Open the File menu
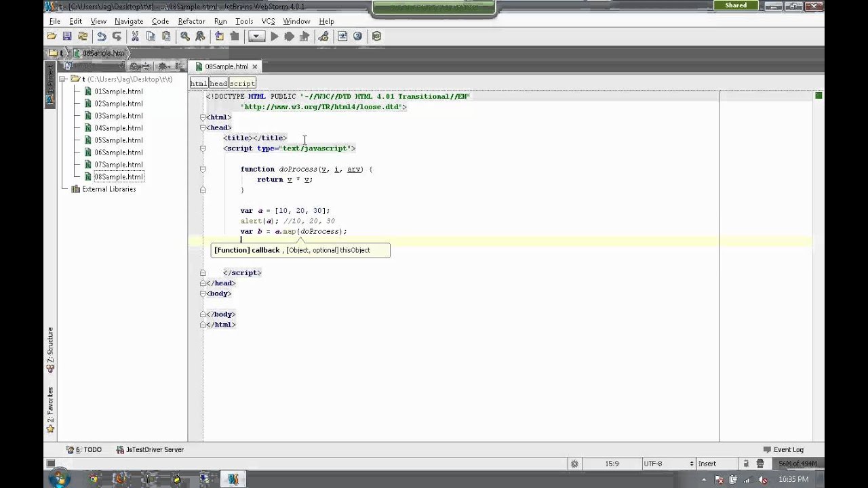Image resolution: width=868 pixels, height=488 pixels. click(x=54, y=22)
